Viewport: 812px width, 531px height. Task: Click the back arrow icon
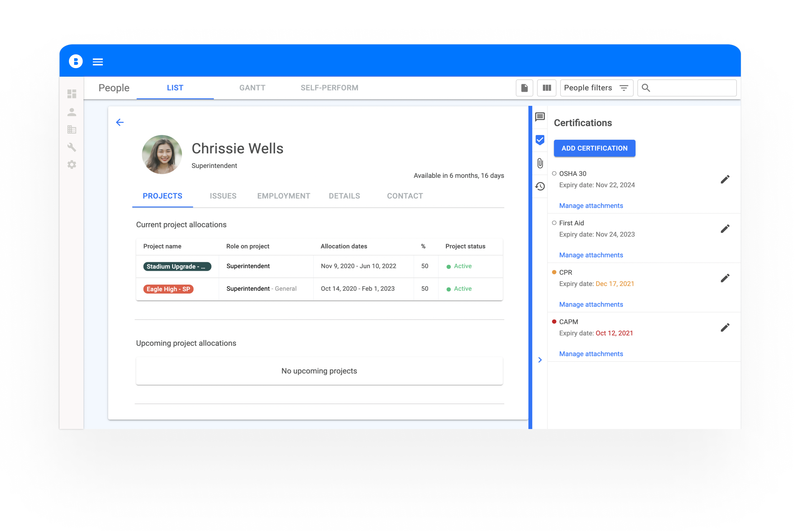120,122
